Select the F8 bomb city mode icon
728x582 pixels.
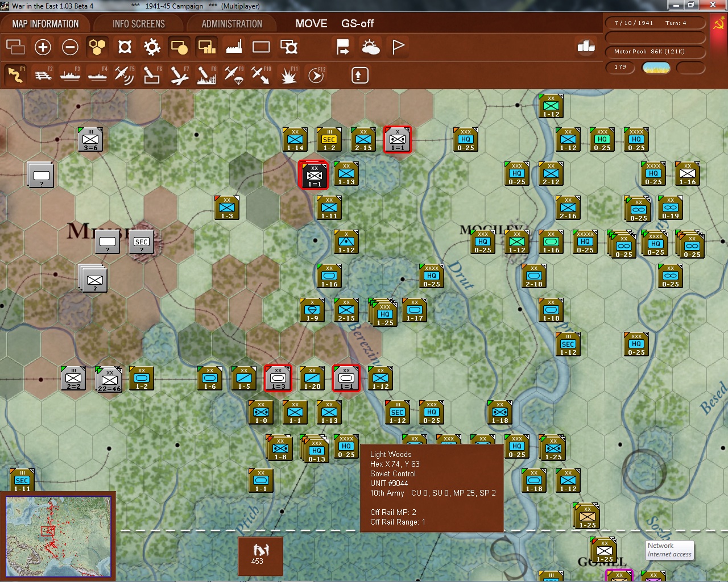coord(206,74)
